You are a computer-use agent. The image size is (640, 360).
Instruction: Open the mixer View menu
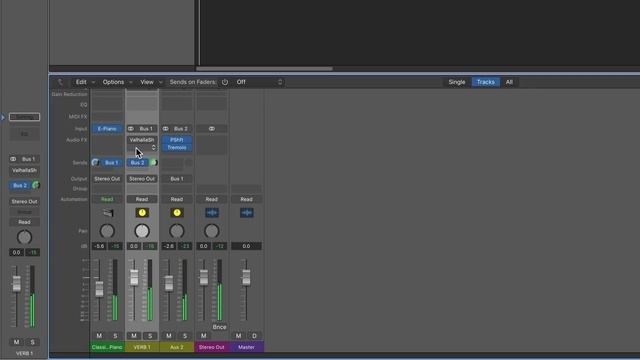click(151, 82)
